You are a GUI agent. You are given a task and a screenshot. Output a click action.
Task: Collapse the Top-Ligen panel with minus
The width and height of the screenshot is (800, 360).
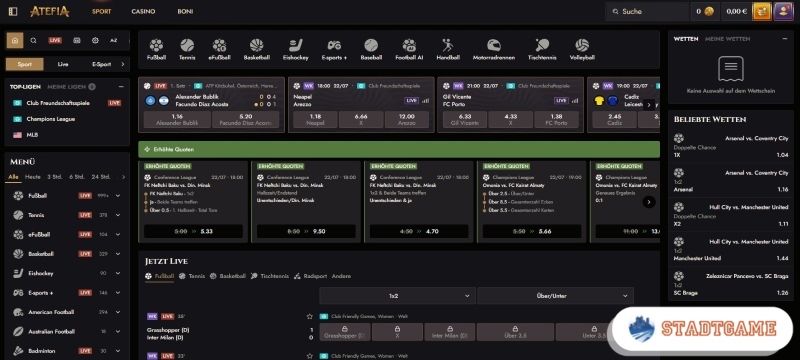(x=121, y=87)
